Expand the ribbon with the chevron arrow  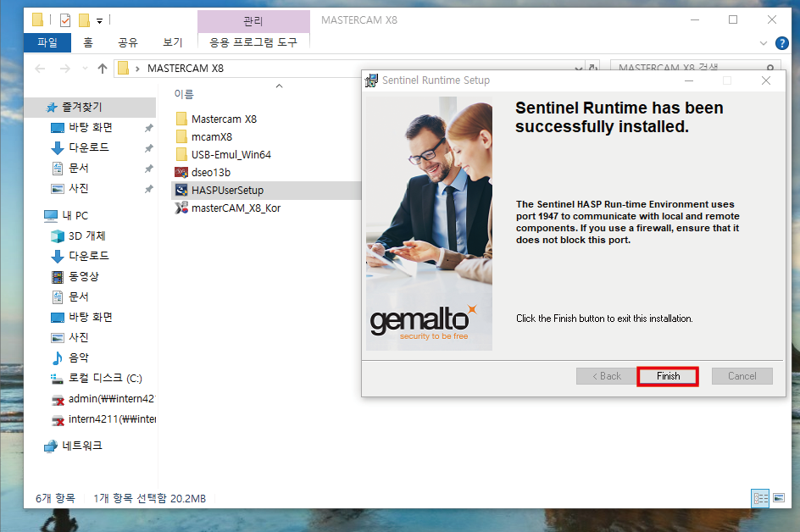[764, 43]
